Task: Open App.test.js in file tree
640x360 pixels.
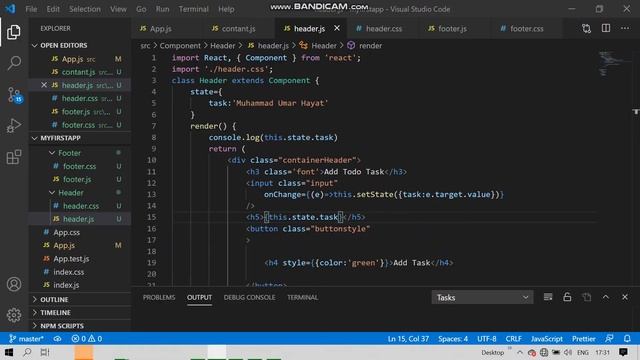Action: tap(71, 258)
